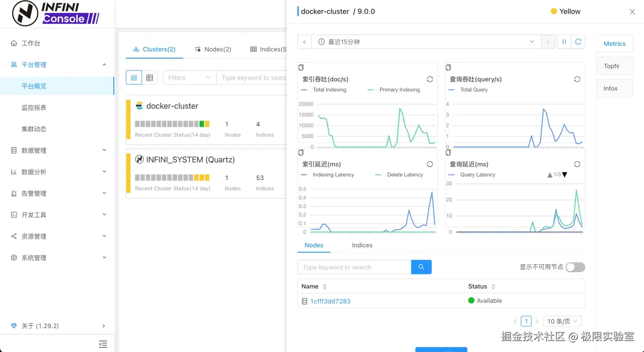
Task: Open docker-cluster card title
Action: click(172, 106)
